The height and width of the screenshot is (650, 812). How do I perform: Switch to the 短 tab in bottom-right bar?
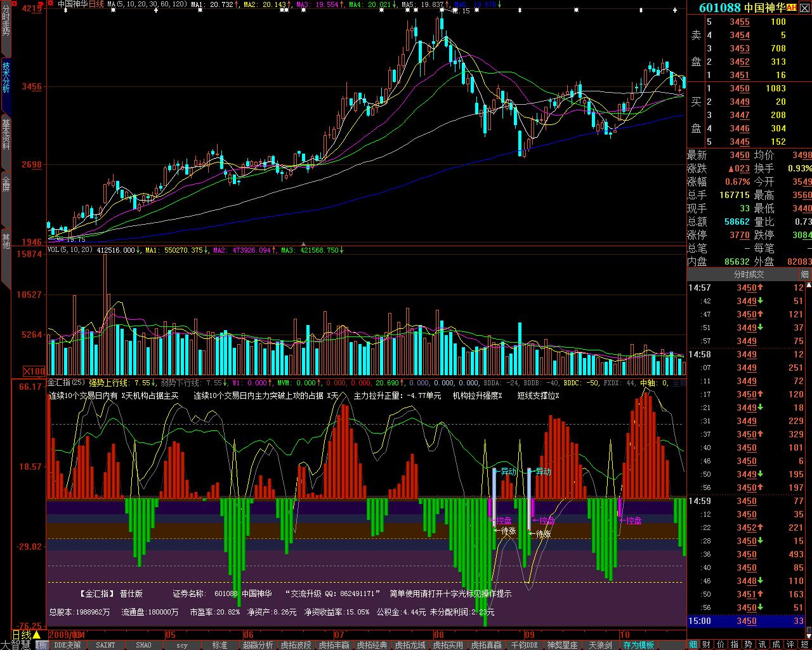tap(805, 645)
